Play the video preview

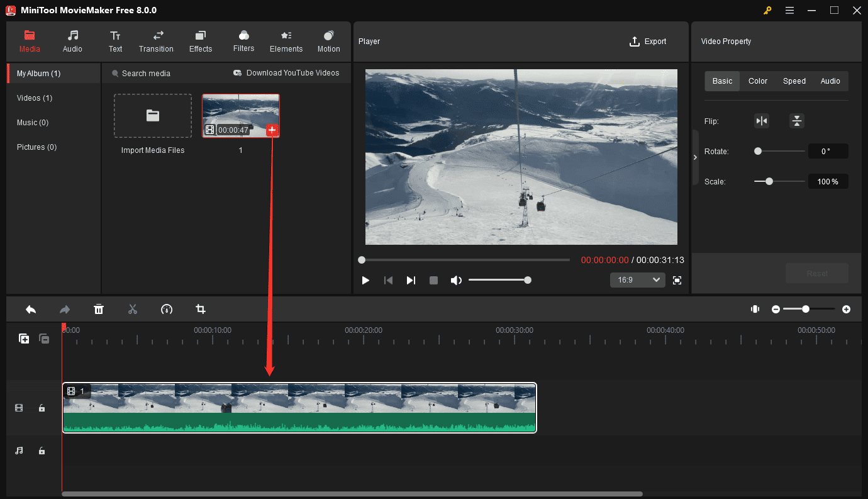[365, 280]
